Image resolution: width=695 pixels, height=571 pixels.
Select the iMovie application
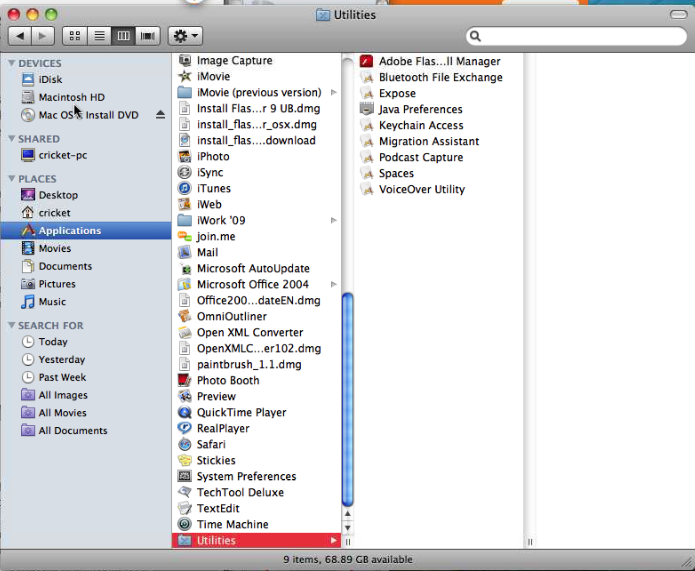click(x=257, y=76)
